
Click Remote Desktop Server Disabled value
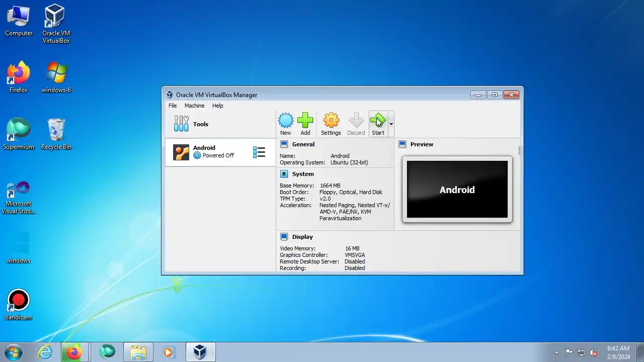coord(355,261)
